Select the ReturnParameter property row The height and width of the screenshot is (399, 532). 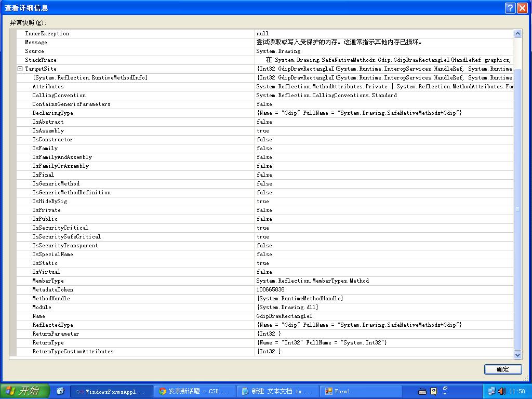tap(264, 334)
